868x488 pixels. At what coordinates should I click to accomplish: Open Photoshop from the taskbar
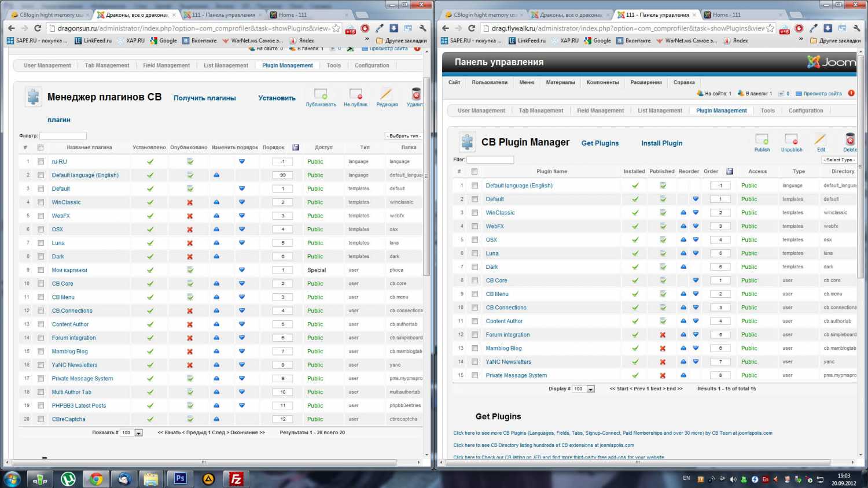[x=180, y=479]
